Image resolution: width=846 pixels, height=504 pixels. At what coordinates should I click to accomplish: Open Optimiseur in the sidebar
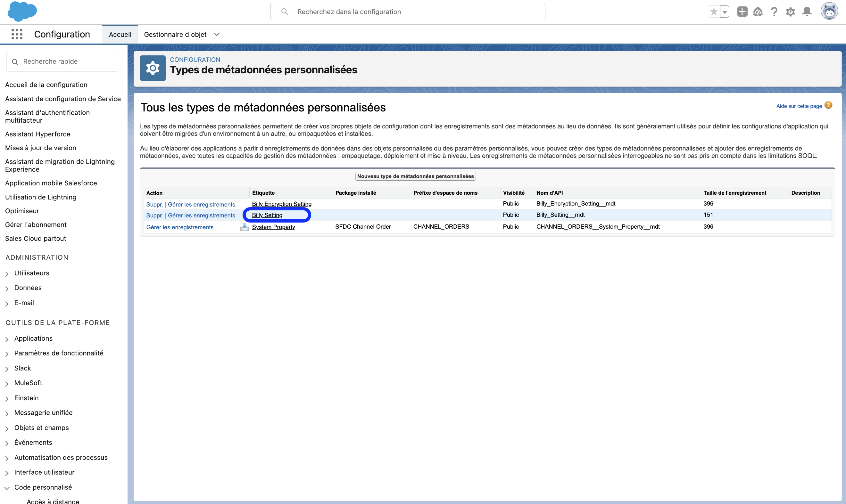(x=22, y=211)
